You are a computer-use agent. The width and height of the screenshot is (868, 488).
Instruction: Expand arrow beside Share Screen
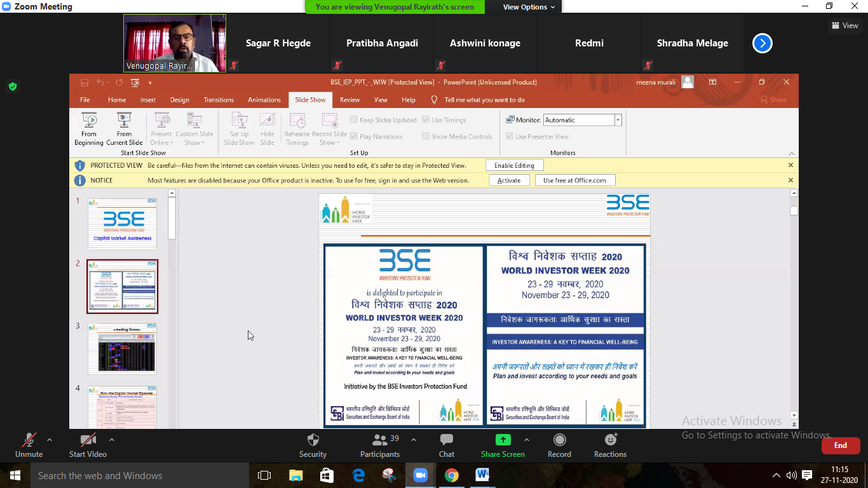click(526, 440)
